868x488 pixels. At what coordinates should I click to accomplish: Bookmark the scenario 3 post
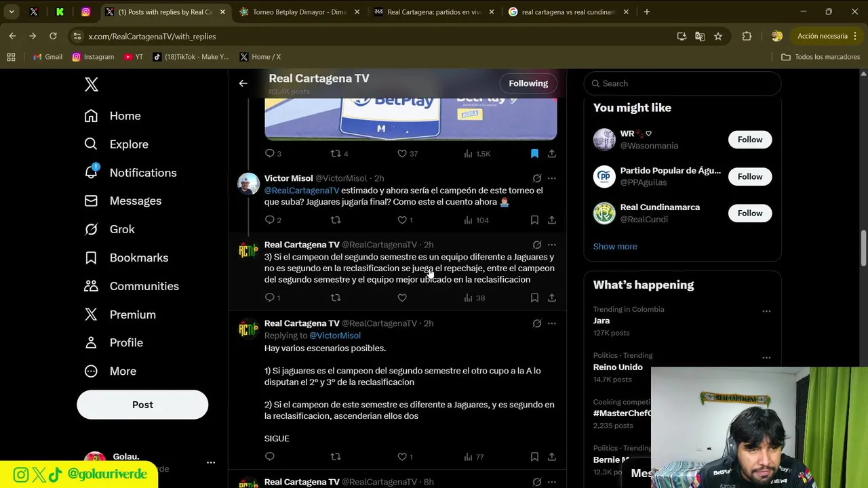click(x=534, y=298)
